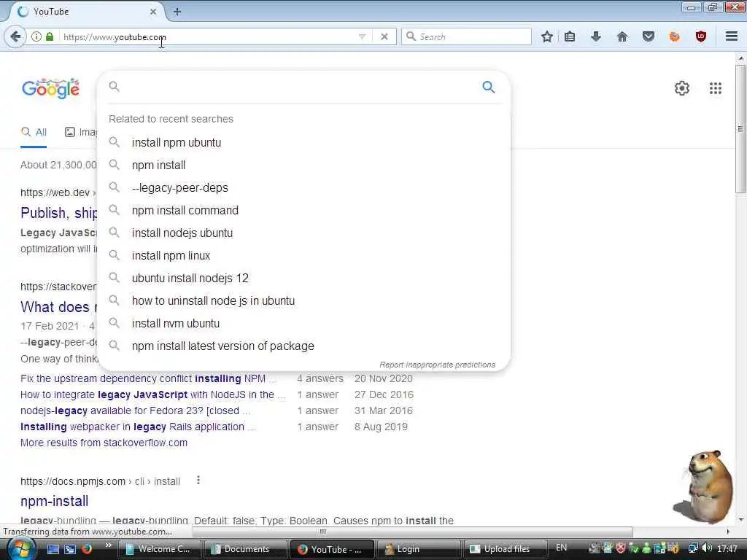Switch to 'Welcome C...' taskbar window
Screen dimensions: 747x560
coord(159,549)
